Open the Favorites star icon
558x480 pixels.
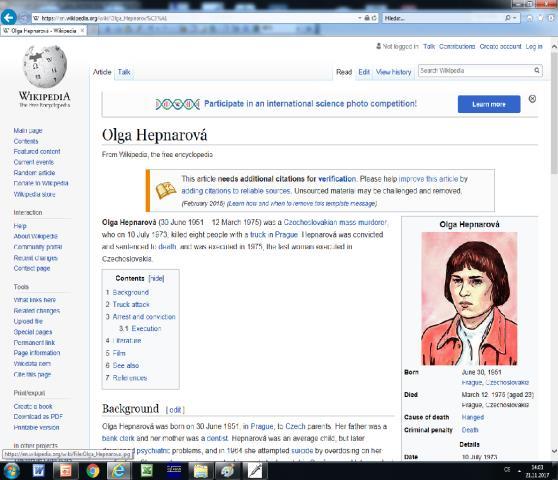(541, 18)
